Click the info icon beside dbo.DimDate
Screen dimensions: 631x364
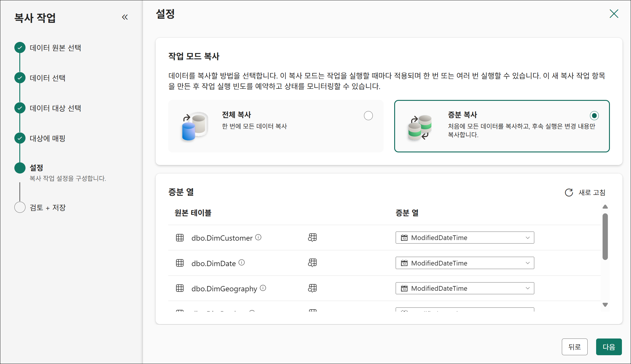241,263
